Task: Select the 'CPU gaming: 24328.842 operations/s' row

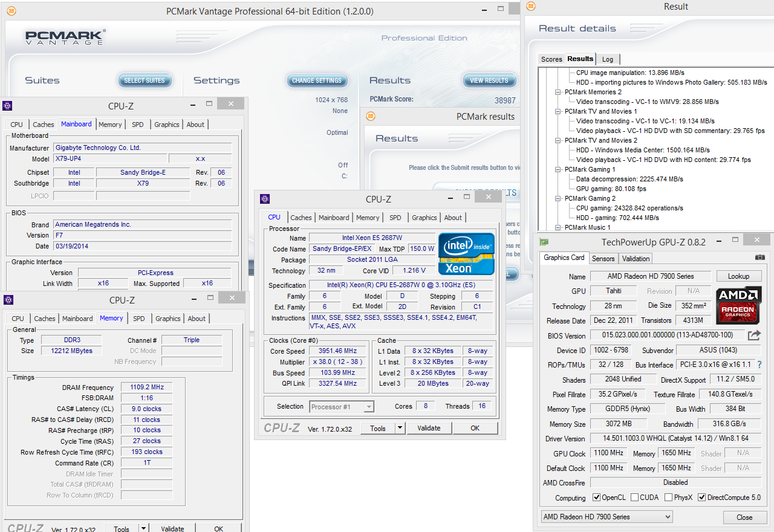Action: pyautogui.click(x=629, y=208)
